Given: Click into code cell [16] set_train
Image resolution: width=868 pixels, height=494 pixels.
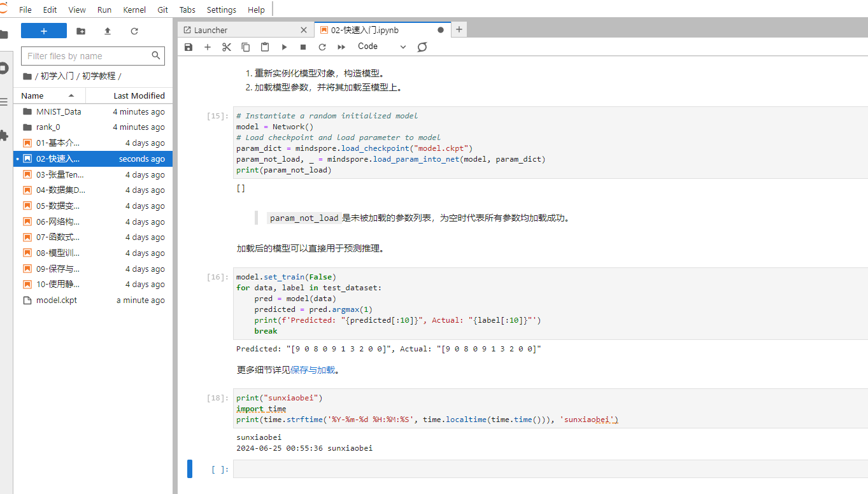Looking at the screenshot, I should [550, 304].
